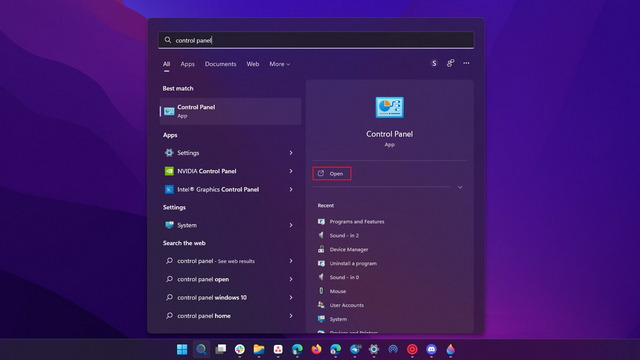Expand System result chevron
The height and width of the screenshot is (360, 640).
pyautogui.click(x=291, y=225)
